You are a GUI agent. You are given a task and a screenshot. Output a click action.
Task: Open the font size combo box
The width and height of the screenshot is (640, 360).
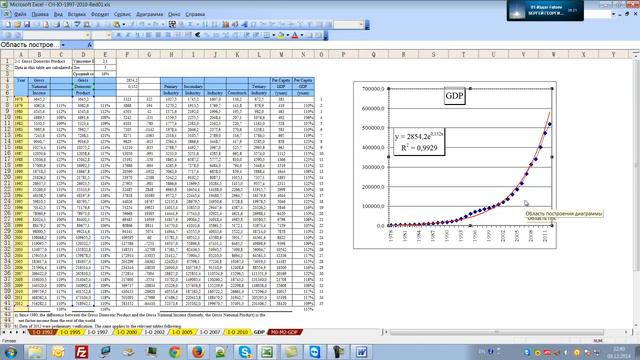coord(102,36)
